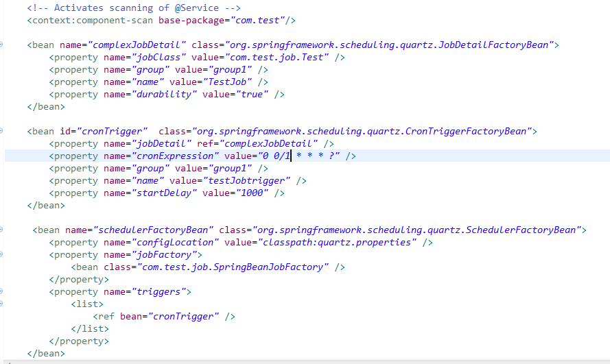Screen dimensions: 610x364
Task: Collapse the triggers property fold marker
Action: point(1,291)
